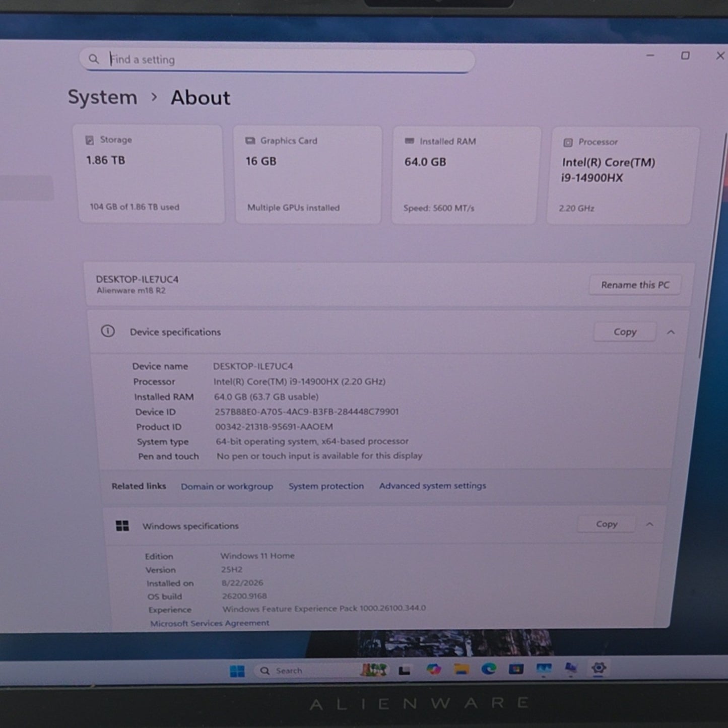Click the Device name value DESKTOP-ILE7UC4
The image size is (728, 728).
point(253,366)
